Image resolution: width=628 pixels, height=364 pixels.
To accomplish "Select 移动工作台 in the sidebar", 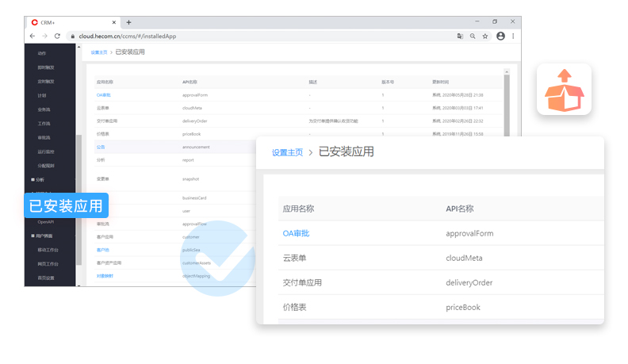I will coord(48,250).
